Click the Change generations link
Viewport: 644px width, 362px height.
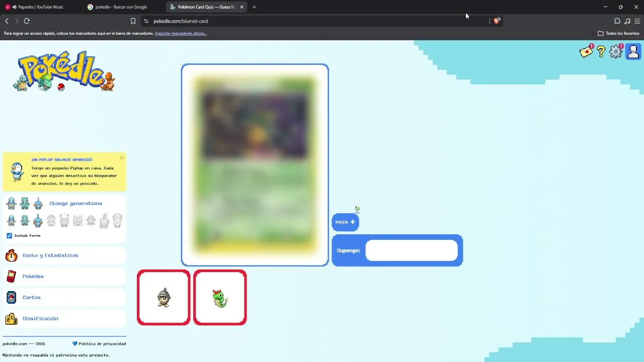(x=75, y=204)
